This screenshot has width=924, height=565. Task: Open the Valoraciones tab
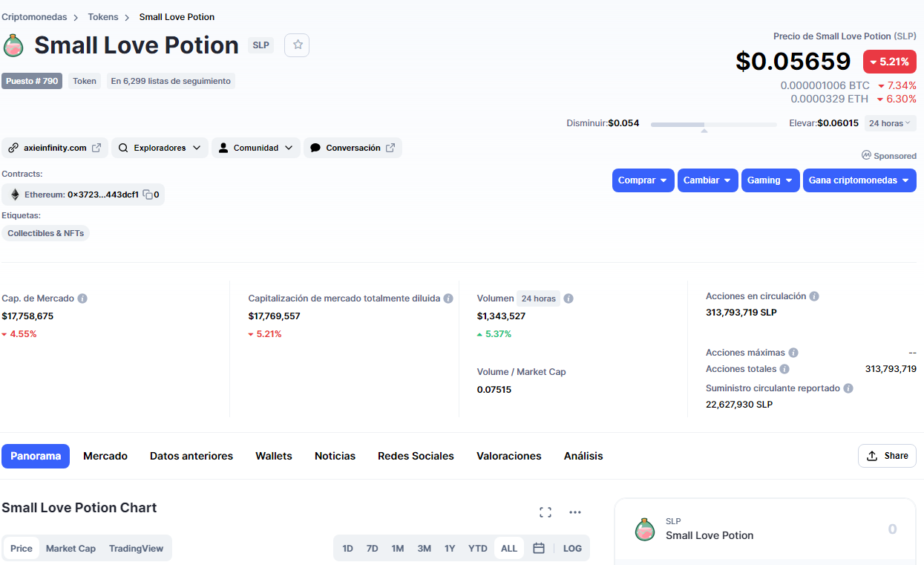click(509, 456)
